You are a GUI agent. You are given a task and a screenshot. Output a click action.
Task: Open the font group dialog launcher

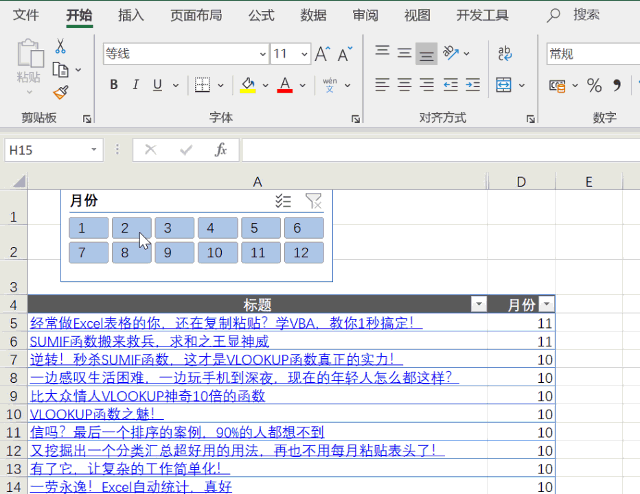(x=356, y=119)
